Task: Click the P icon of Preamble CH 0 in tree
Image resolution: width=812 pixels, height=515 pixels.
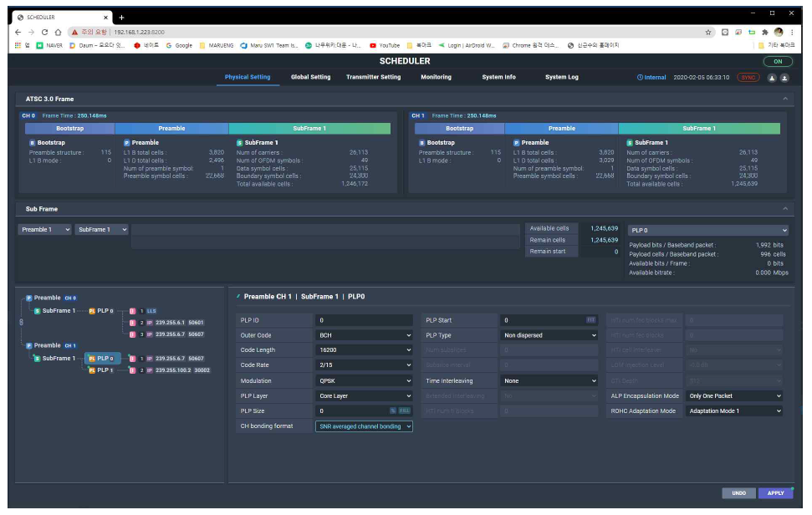Action: coord(29,298)
